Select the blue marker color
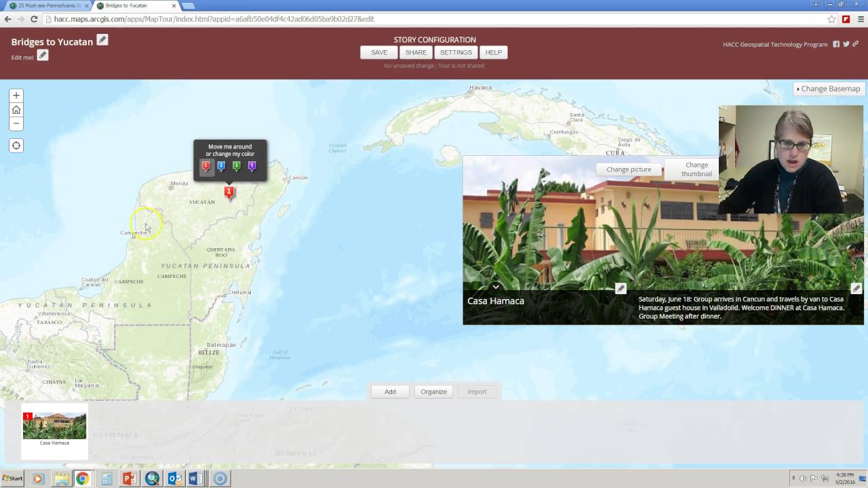This screenshot has height=488, width=868. click(x=221, y=166)
